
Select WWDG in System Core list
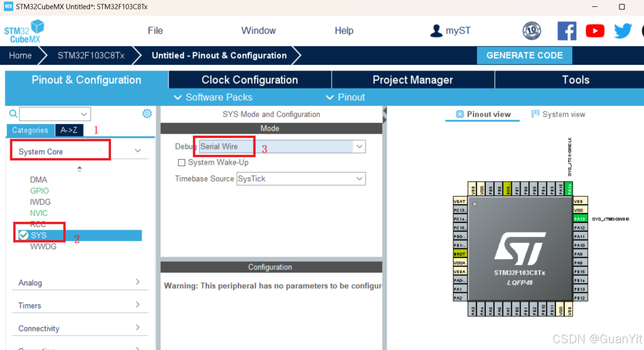coord(43,246)
